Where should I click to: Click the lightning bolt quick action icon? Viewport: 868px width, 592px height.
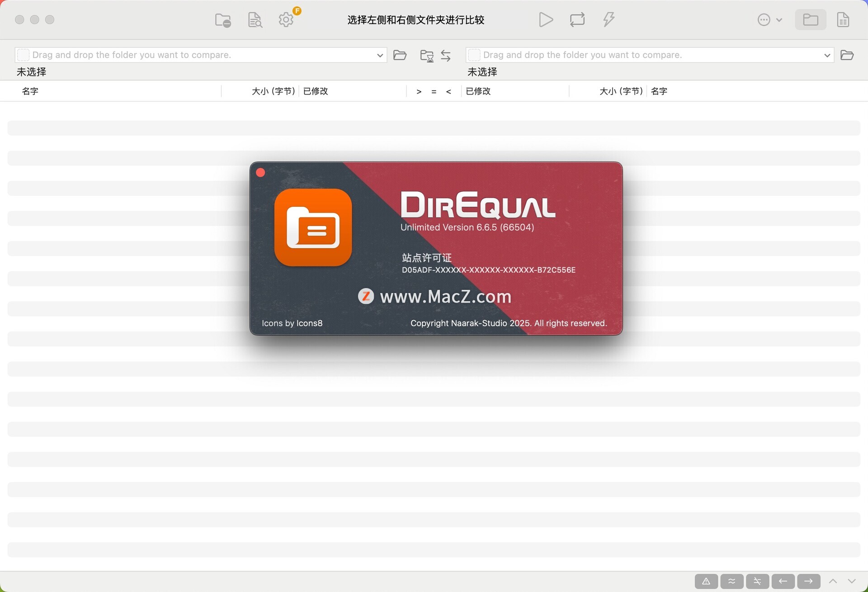pyautogui.click(x=609, y=19)
